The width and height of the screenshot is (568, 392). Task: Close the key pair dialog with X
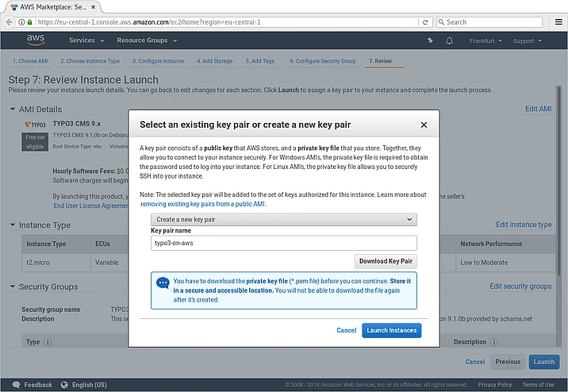[424, 125]
